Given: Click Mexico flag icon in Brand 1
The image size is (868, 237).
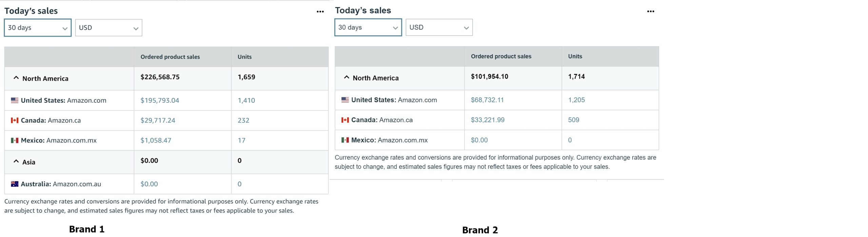Looking at the screenshot, I should click(x=15, y=140).
